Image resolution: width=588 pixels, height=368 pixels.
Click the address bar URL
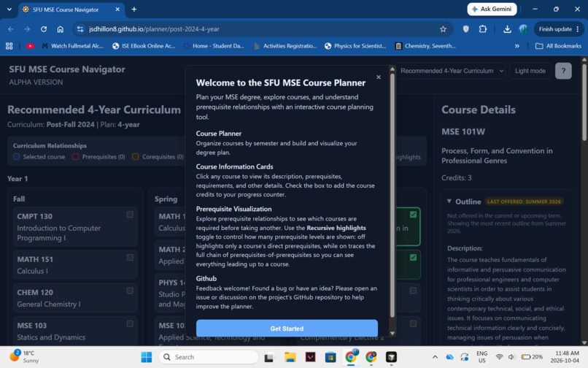154,29
